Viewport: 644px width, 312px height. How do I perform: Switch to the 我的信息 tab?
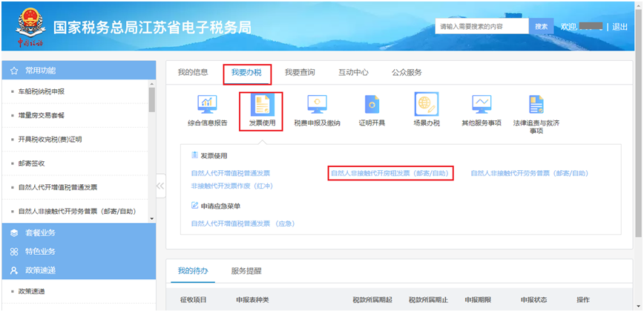pyautogui.click(x=193, y=73)
